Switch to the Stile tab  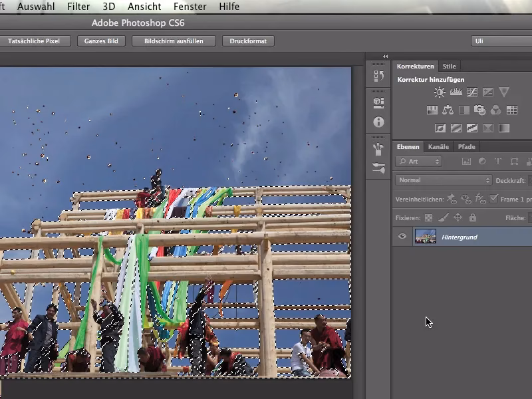(449, 66)
